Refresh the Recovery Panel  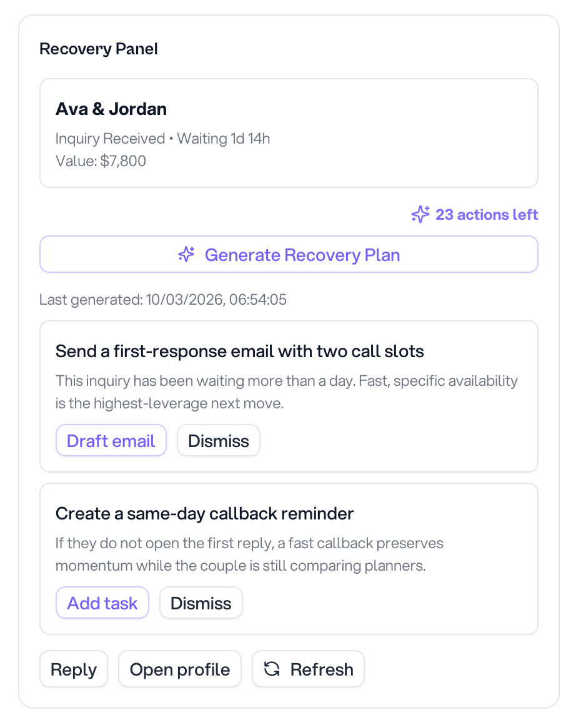click(x=308, y=669)
